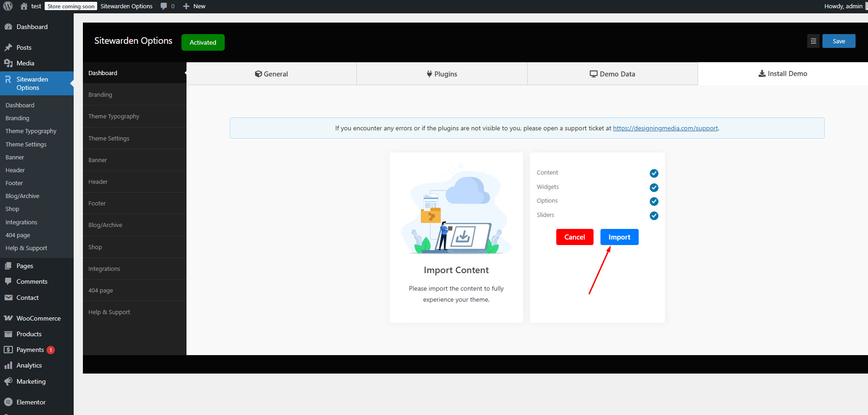This screenshot has height=415, width=868.
Task: Save the Sitewarden options
Action: (x=839, y=41)
